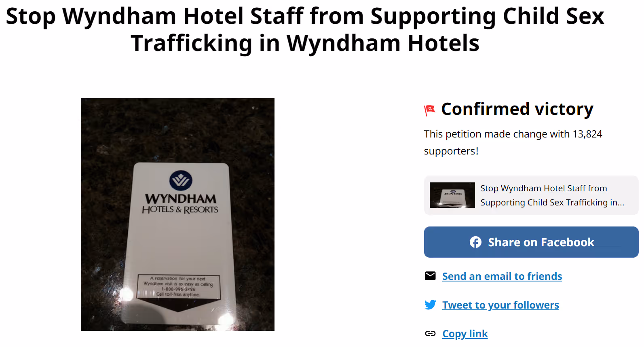Click the word supporters! under the victory message
Viewport: 644px width, 347px height.
tap(451, 151)
